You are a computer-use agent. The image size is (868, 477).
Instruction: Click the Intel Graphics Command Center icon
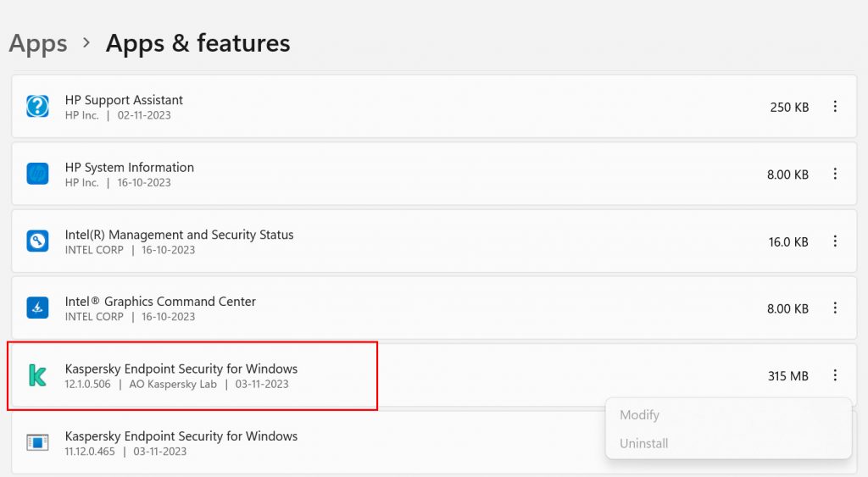point(37,308)
